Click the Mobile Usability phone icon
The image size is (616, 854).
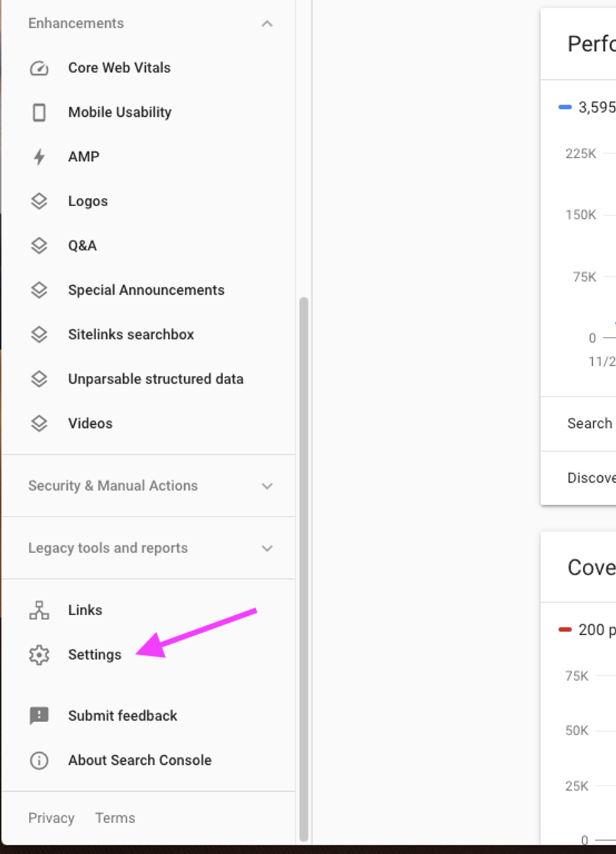(x=39, y=112)
